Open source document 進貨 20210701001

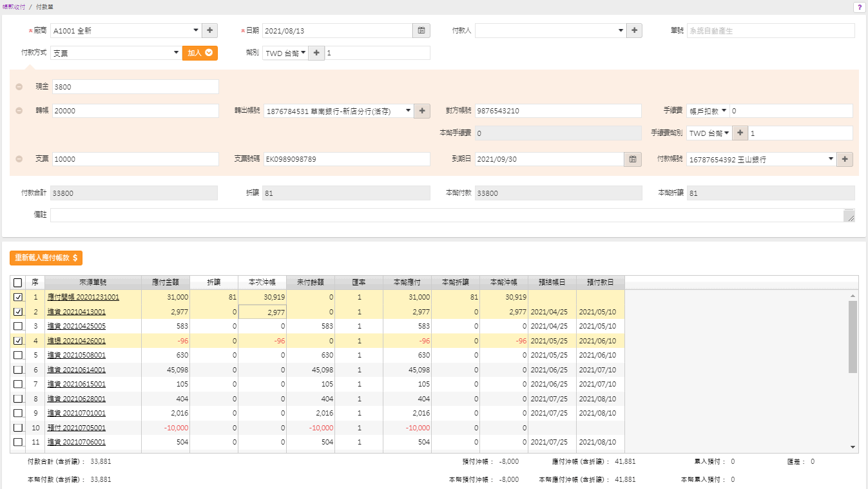click(x=76, y=413)
